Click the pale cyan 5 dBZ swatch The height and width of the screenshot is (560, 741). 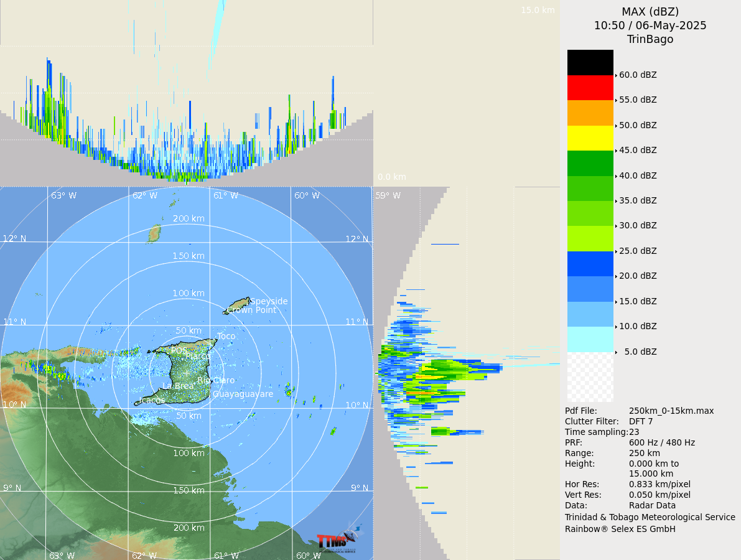point(590,339)
